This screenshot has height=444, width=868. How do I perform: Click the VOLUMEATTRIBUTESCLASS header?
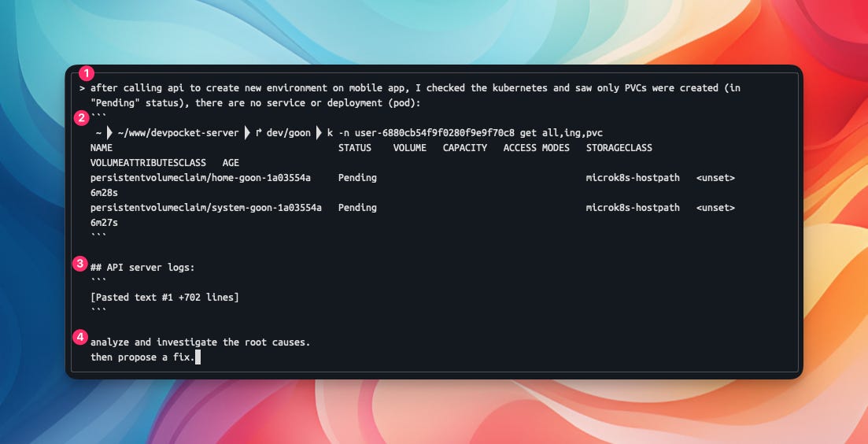(148, 163)
